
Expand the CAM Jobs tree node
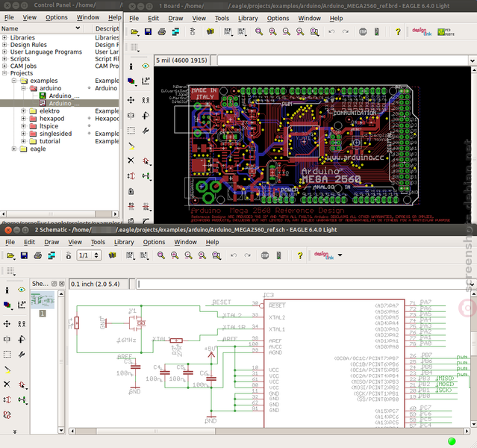coord(4,66)
